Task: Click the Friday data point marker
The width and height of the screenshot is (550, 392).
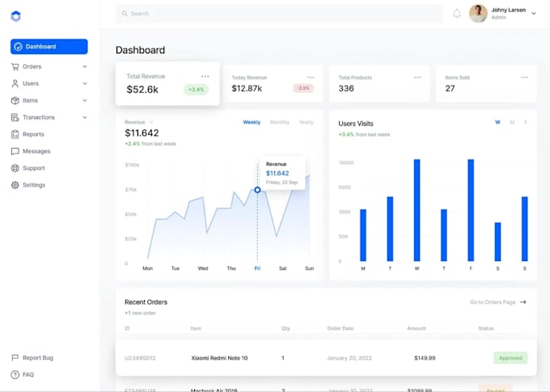Action: pos(257,190)
